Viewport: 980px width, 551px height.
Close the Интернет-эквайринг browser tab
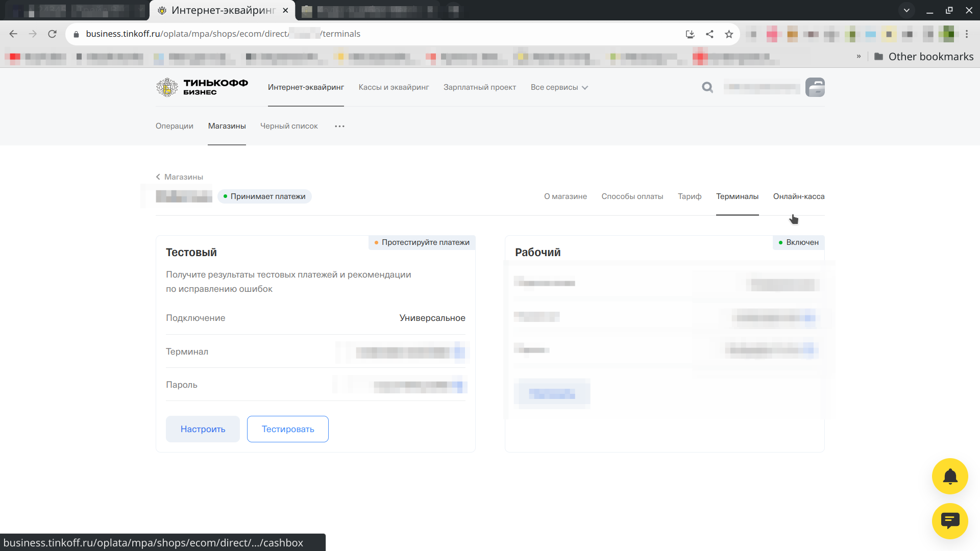coord(285,10)
